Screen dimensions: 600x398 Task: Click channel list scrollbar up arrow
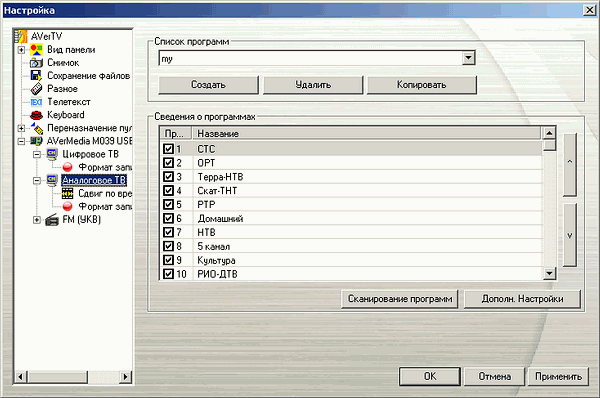tap(549, 133)
